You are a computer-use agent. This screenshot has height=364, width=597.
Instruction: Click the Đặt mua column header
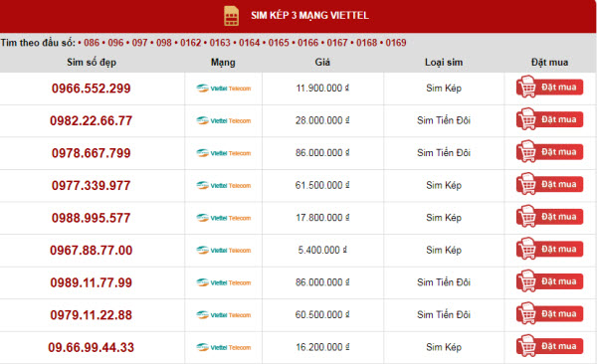[x=550, y=62]
